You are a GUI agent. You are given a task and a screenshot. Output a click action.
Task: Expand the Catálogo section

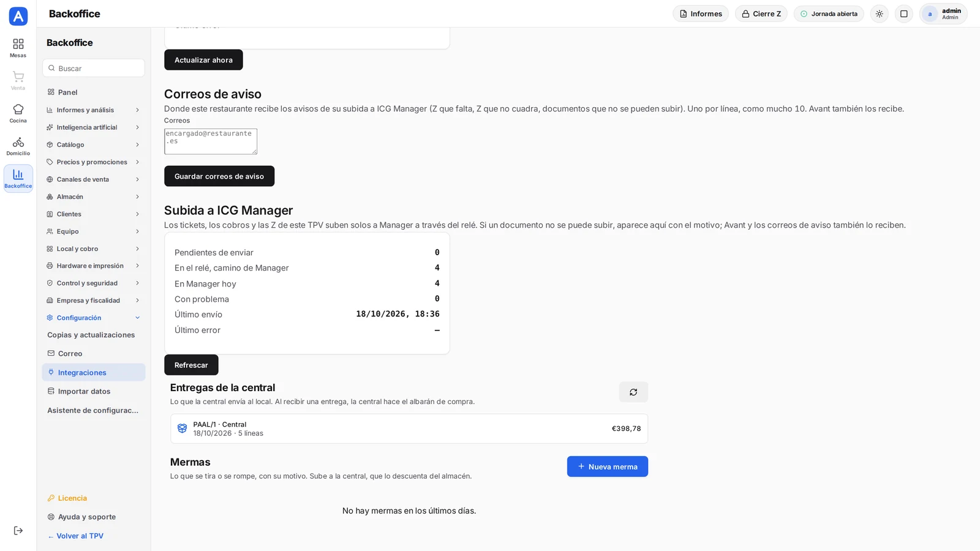pyautogui.click(x=94, y=144)
